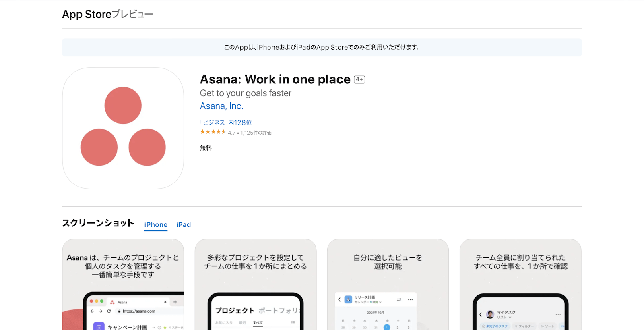This screenshot has height=330, width=644.
Task: Click the プレビュー text in the header
Action: click(132, 14)
